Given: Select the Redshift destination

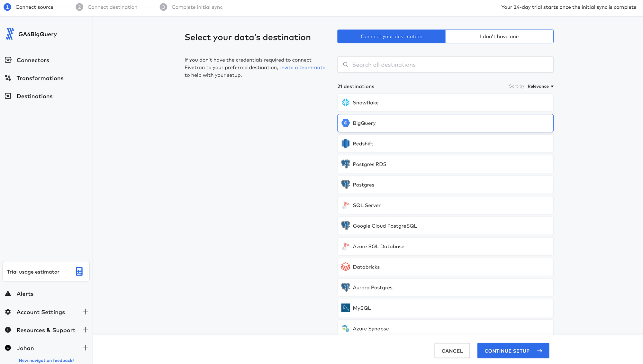Looking at the screenshot, I should [445, 144].
